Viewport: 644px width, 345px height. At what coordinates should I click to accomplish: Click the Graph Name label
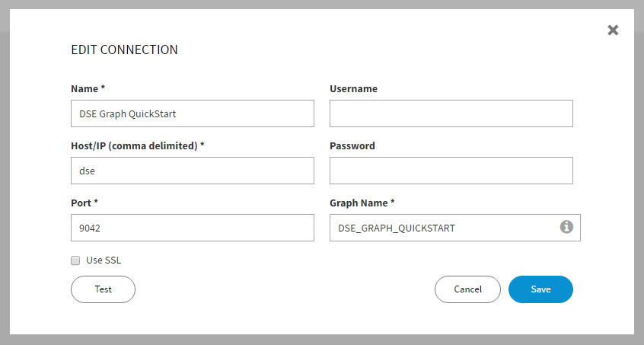[362, 203]
